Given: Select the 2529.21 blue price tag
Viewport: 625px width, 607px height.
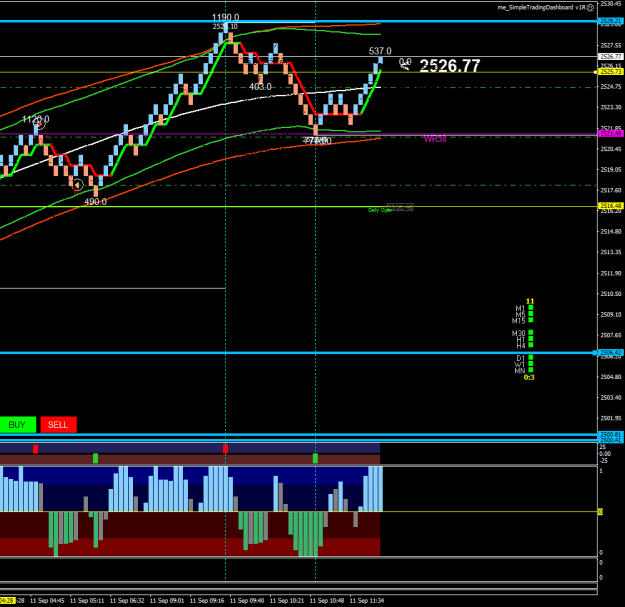Looking at the screenshot, I should [x=611, y=21].
